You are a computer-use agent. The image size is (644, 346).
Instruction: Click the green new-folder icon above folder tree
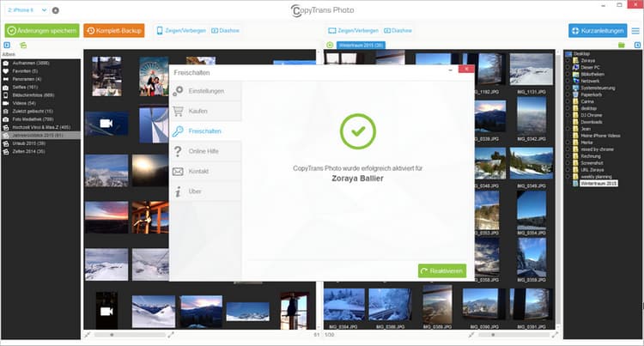click(x=622, y=46)
